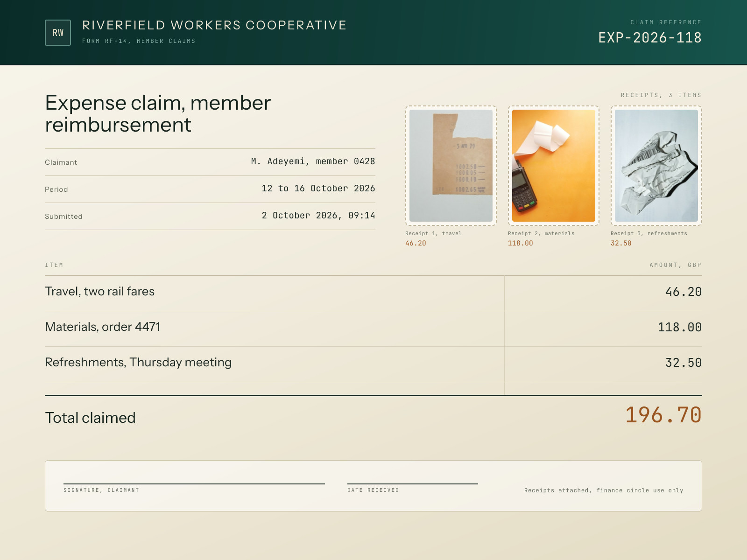
Task: Click the total amount 196.70
Action: (x=663, y=415)
